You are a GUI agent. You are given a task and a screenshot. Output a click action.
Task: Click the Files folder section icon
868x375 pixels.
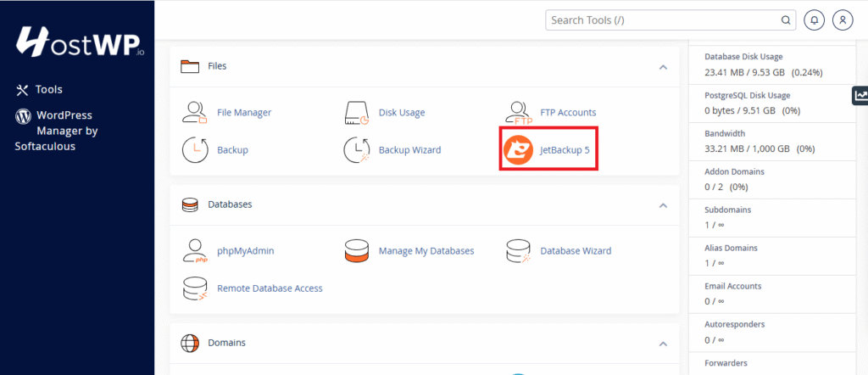click(x=190, y=66)
